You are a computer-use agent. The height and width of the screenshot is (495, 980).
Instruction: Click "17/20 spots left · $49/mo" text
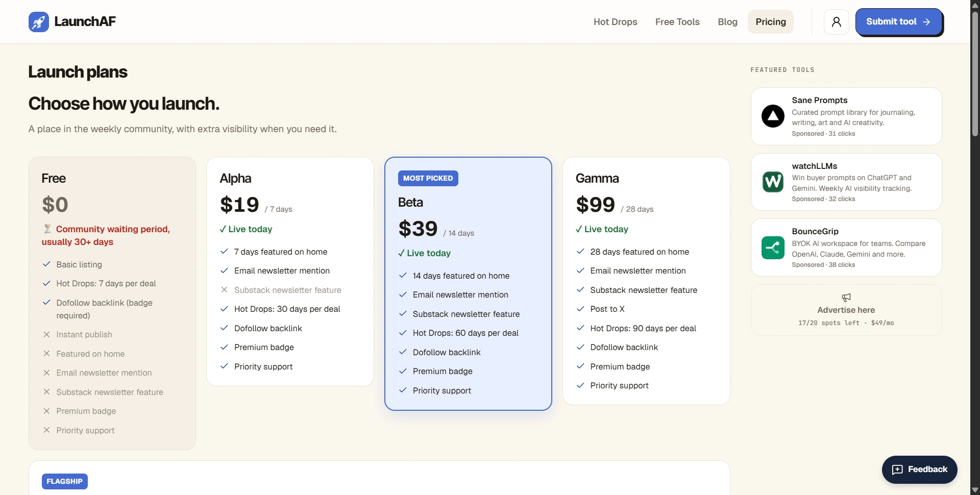[846, 323]
